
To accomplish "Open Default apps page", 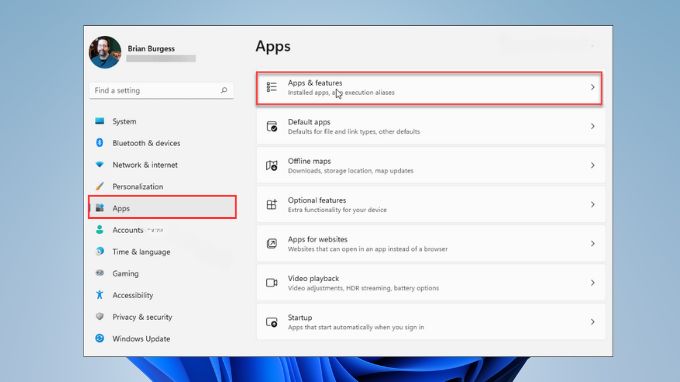I will tap(431, 127).
